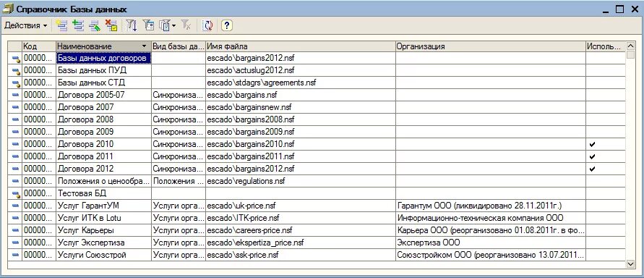Click the row icon of Договора 2008

[16, 119]
